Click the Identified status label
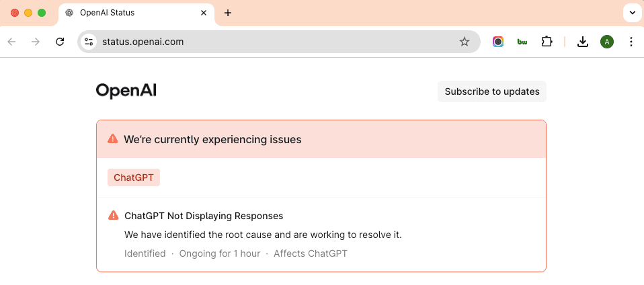Viewport: 644px width, 285px height. point(145,253)
